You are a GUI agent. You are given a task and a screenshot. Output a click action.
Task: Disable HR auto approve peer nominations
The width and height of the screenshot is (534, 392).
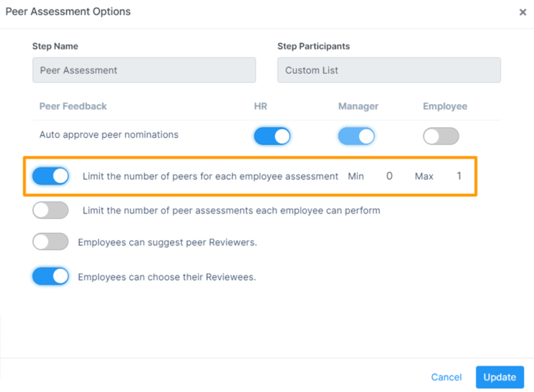(x=272, y=136)
